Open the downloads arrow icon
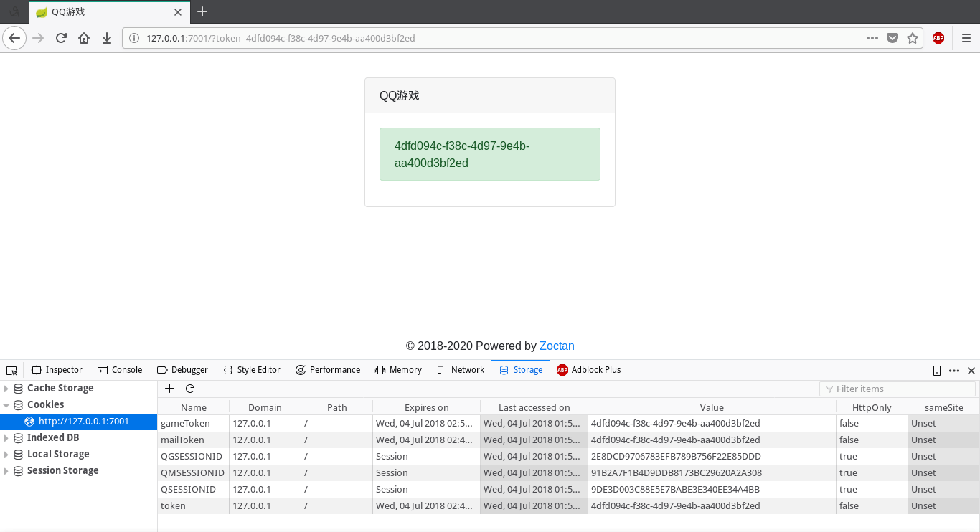980x532 pixels. click(x=107, y=38)
